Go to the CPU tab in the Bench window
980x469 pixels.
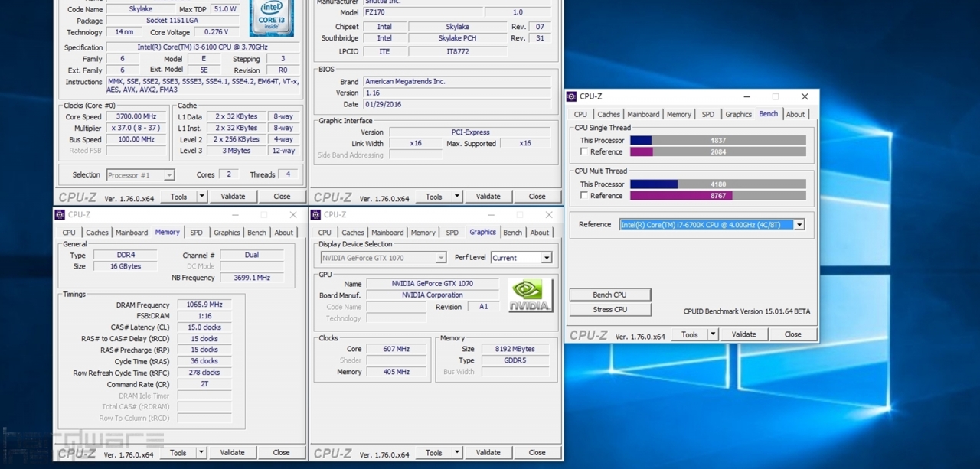[x=581, y=115]
